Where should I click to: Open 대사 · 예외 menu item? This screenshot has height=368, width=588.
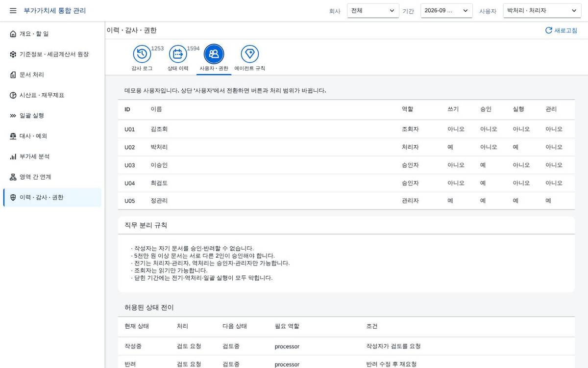tap(52, 136)
